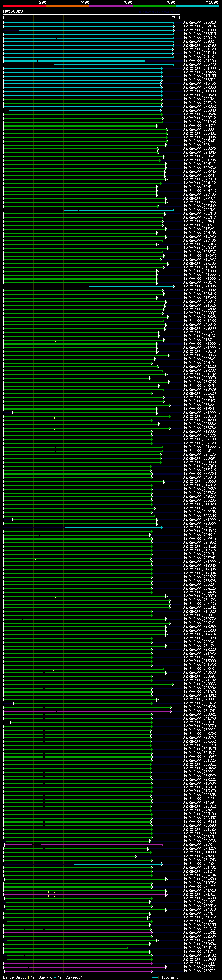Click label UniRef100_O04690
Viewport: 222px width, 980px height.
199,879
